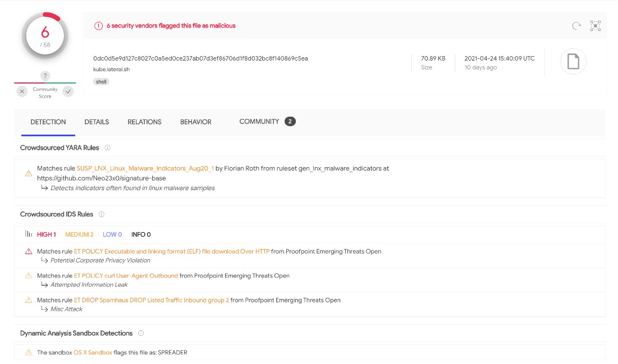
Task: Upvote using the community score checkmark button
Action: click(x=68, y=91)
